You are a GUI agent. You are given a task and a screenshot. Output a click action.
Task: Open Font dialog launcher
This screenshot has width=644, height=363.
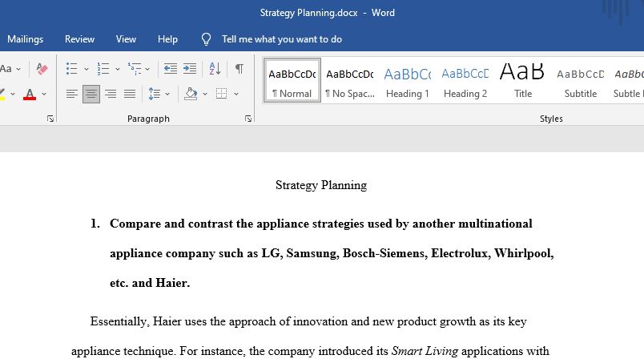click(x=50, y=119)
